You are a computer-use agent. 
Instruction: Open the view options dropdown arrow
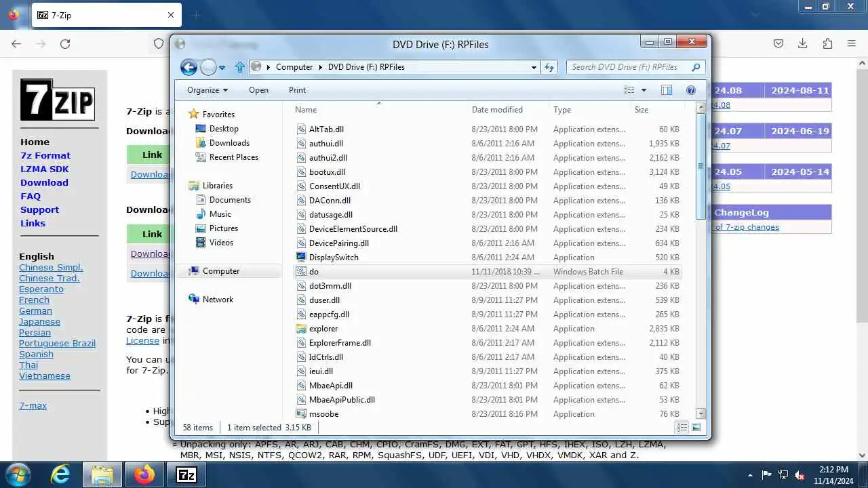[x=644, y=90]
